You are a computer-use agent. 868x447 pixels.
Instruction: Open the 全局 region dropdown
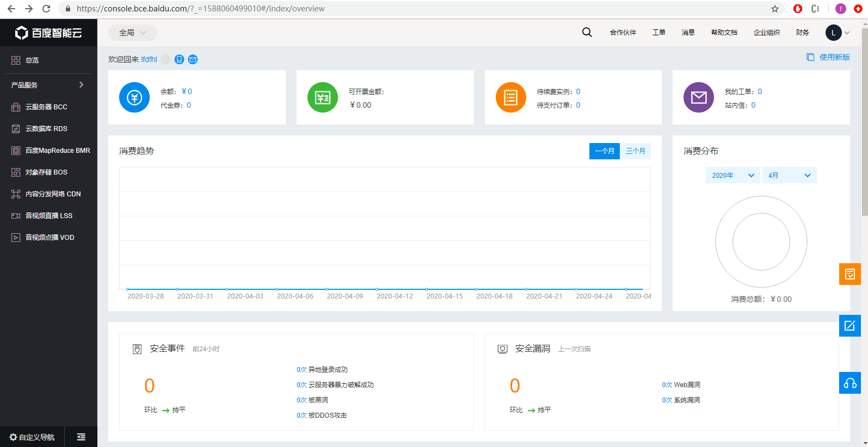(x=133, y=33)
